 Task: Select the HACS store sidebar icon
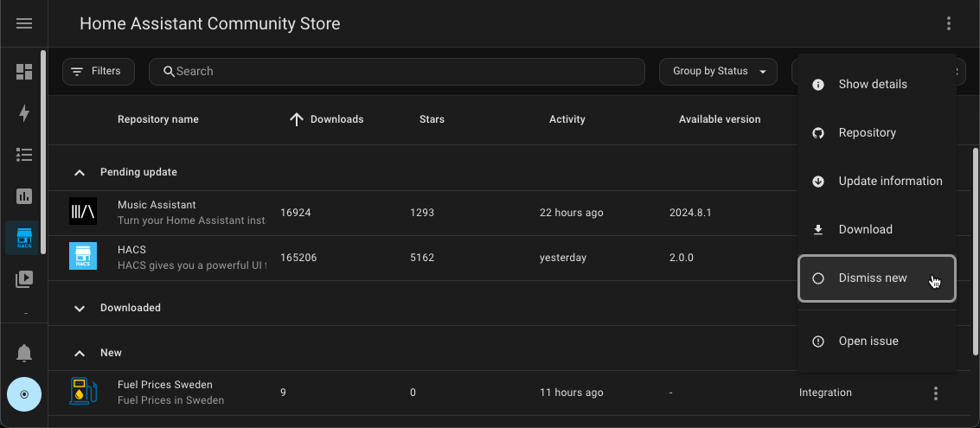pos(24,238)
